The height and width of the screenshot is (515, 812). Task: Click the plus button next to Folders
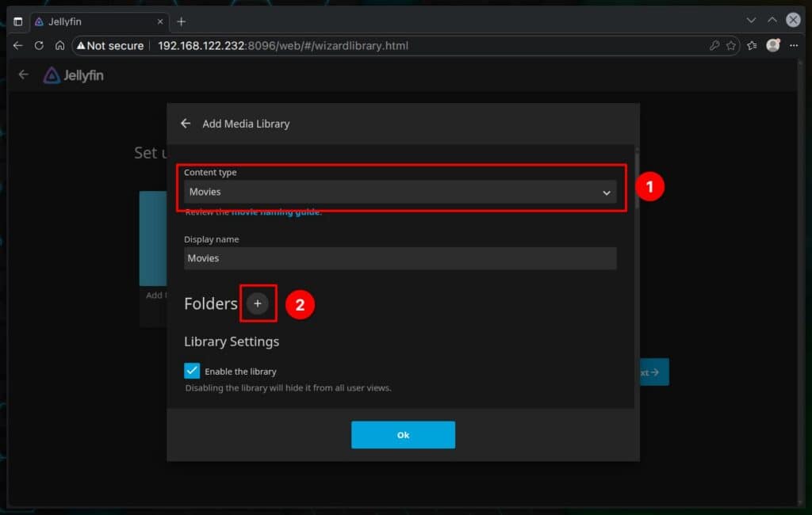pyautogui.click(x=258, y=303)
